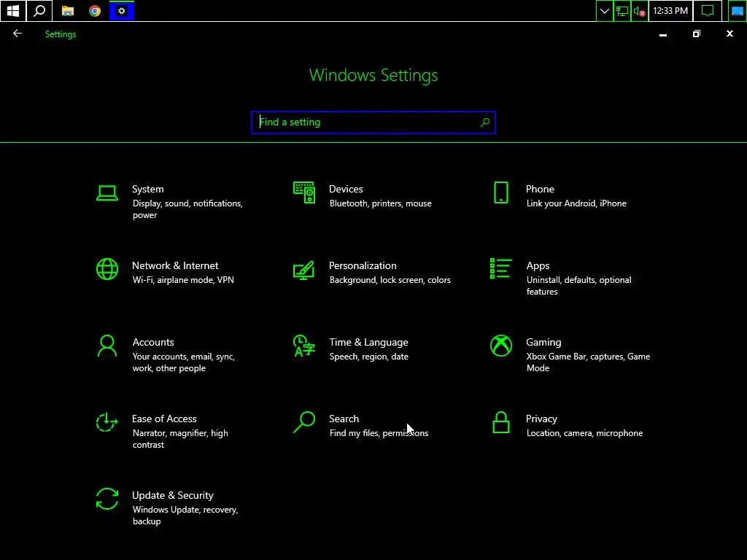
Task: Click the taskbar search icon
Action: click(39, 11)
